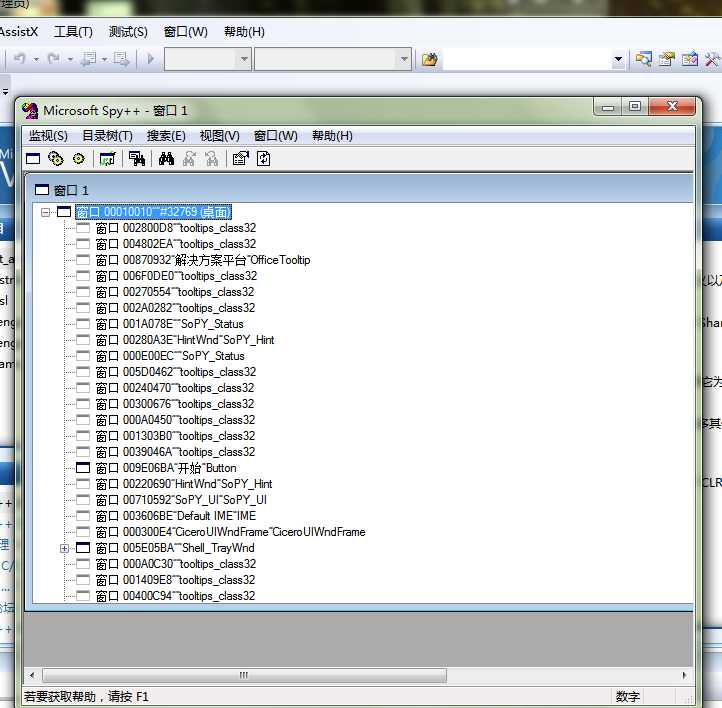Click the Undo icon in the Visual Studio toolbar
Image resolution: width=722 pixels, height=708 pixels.
pyautogui.click(x=19, y=59)
